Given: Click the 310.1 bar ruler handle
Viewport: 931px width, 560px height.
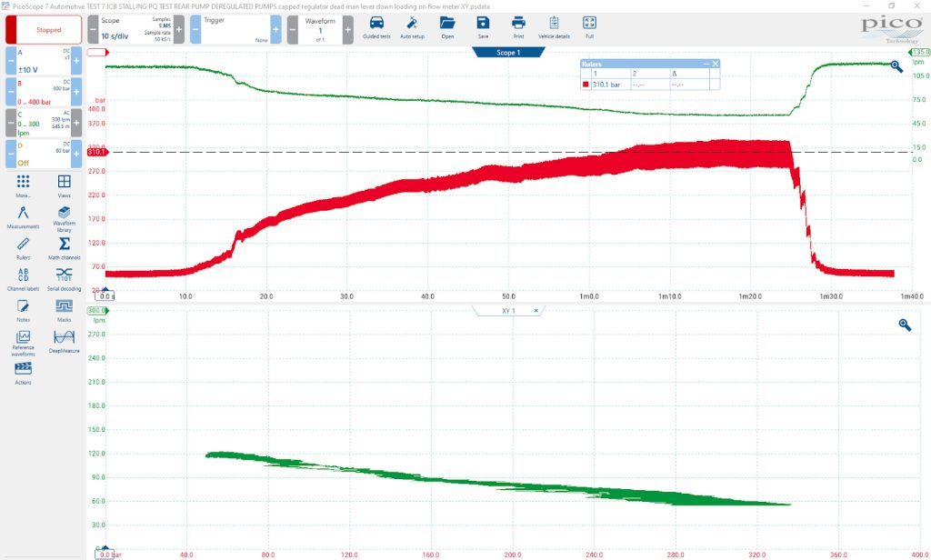Looking at the screenshot, I should pos(96,152).
